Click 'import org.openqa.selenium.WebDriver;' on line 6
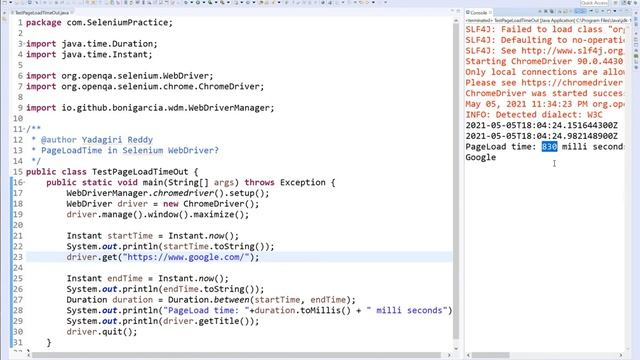This screenshot has height=360, width=640. (120, 76)
